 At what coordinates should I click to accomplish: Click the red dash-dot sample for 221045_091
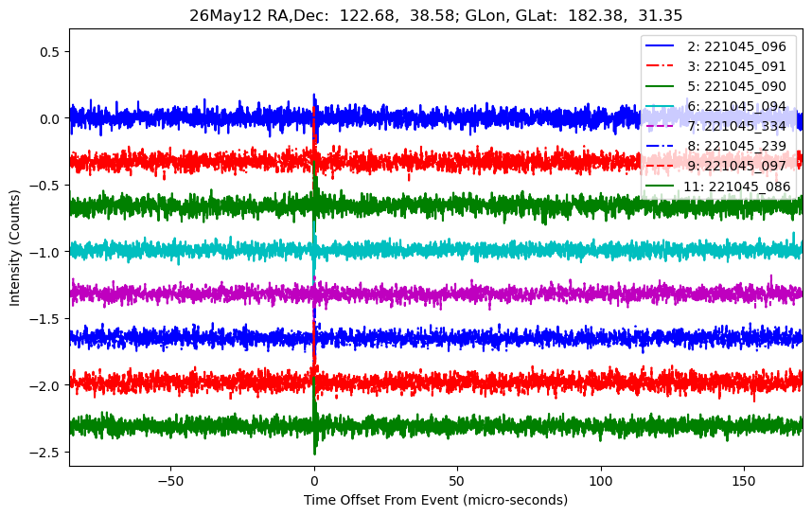(x=660, y=66)
